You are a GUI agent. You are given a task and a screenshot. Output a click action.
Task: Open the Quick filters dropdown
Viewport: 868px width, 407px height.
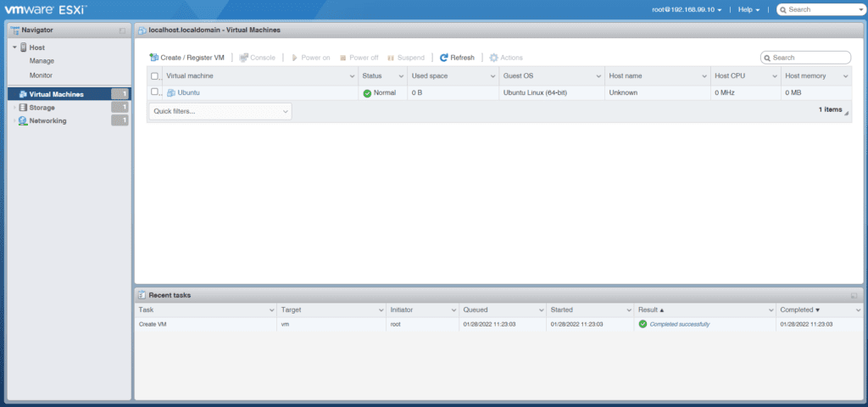point(220,111)
